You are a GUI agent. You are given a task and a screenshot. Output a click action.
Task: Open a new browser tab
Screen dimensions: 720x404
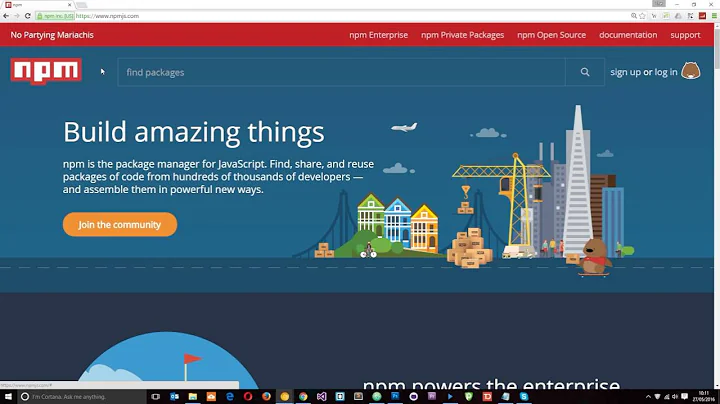coord(82,5)
